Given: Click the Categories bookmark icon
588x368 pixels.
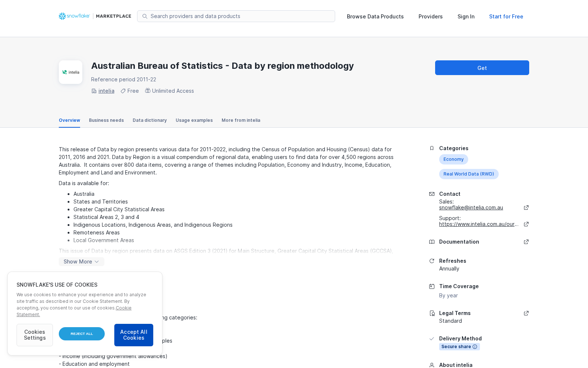Looking at the screenshot, I should [x=432, y=148].
